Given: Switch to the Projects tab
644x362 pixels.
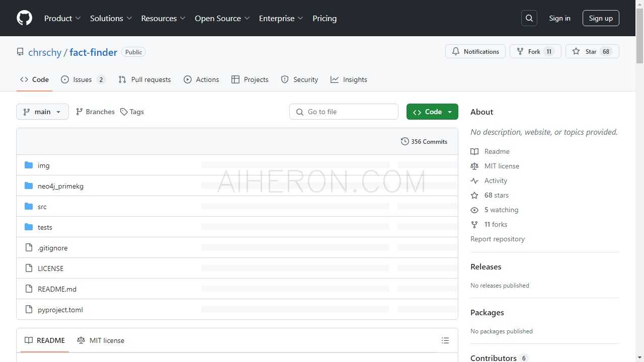Looking at the screenshot, I should click(250, 79).
